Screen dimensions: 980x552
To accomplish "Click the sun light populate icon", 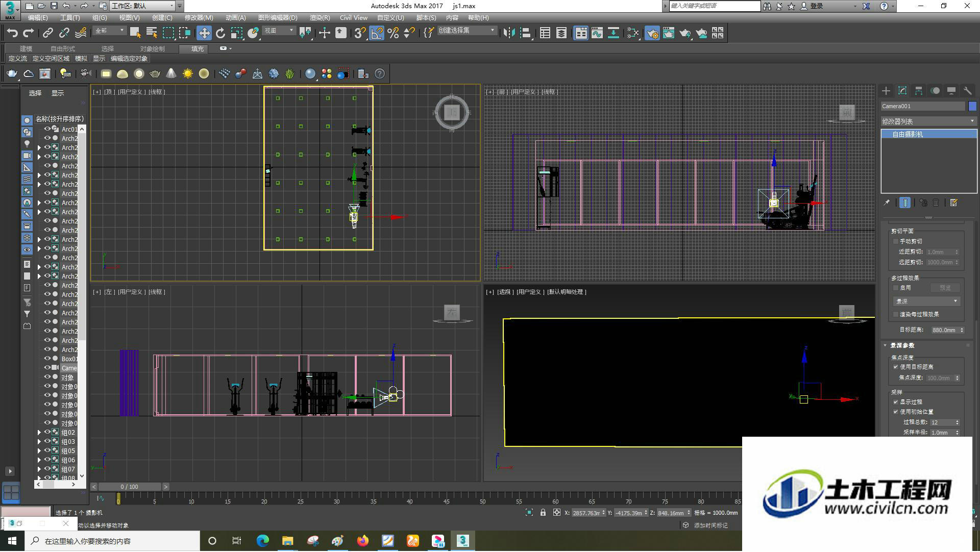I will coord(188,74).
